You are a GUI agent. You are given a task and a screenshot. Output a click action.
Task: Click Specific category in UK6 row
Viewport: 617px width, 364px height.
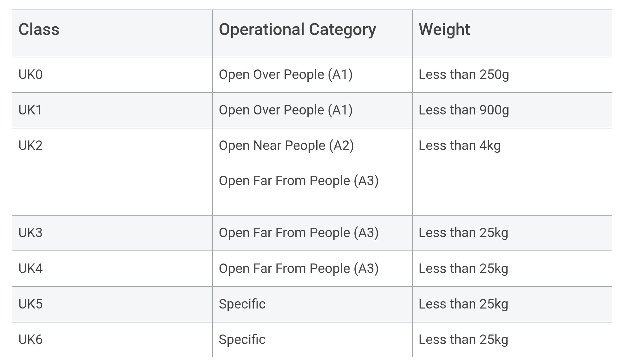[242, 340]
